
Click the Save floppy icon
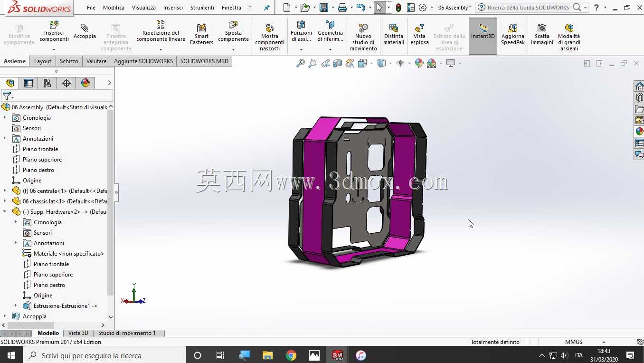[x=324, y=8]
